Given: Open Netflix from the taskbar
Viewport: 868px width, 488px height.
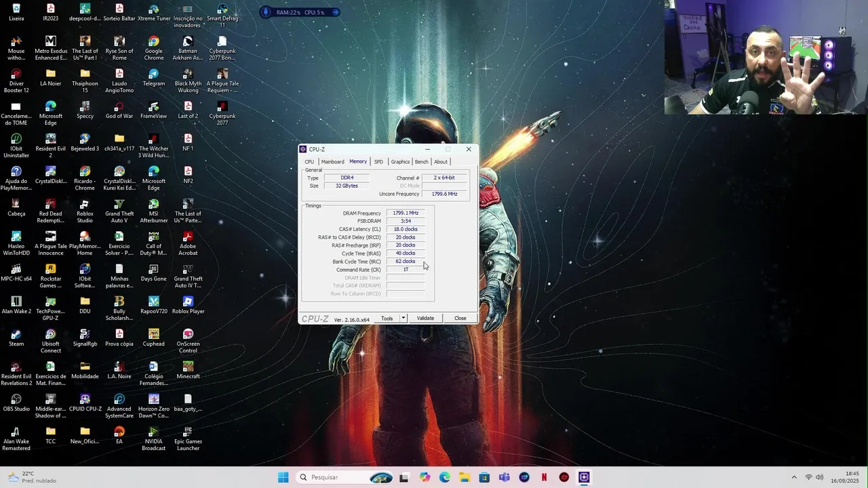Looking at the screenshot, I should coord(544,477).
